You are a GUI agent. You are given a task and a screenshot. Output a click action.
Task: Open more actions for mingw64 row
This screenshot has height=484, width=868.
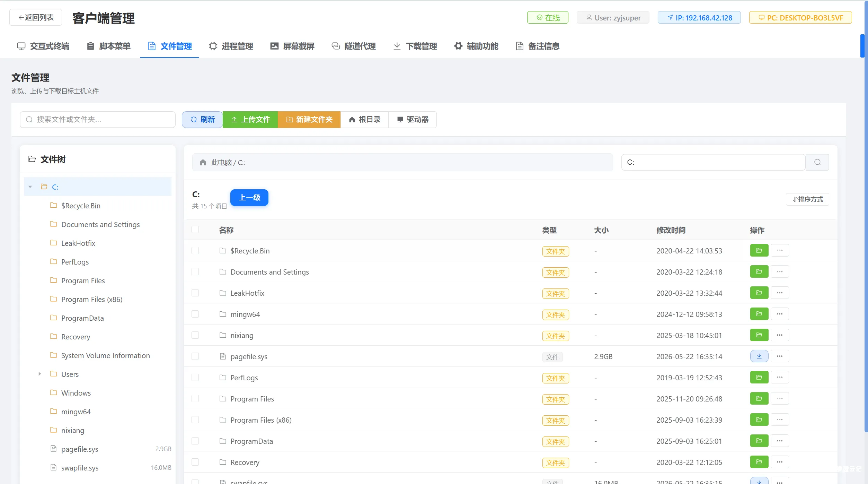point(779,314)
